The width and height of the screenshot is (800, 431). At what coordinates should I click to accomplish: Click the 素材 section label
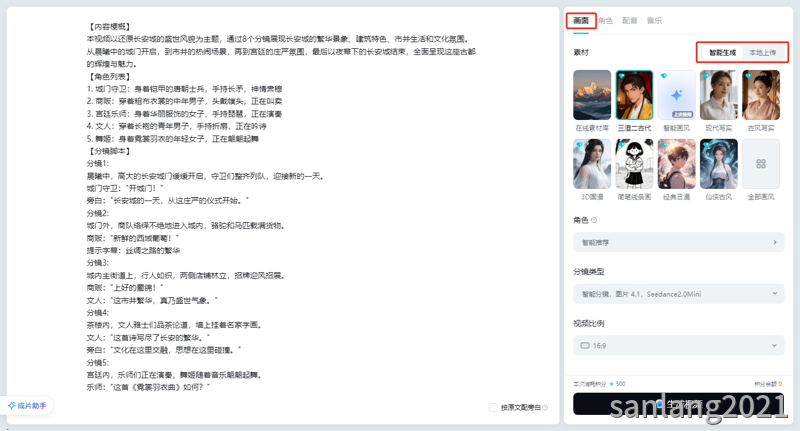tap(581, 53)
